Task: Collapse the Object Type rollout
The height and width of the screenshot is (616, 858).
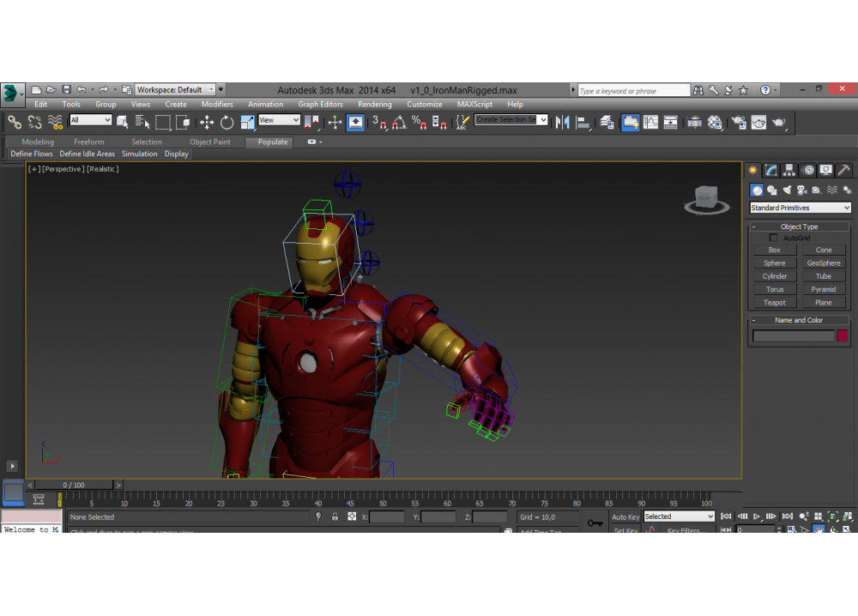Action: (x=799, y=226)
